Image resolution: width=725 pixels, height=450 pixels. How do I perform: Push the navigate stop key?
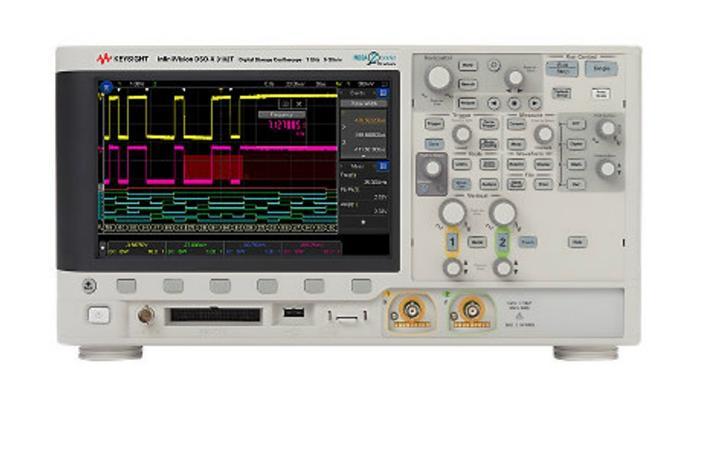coord(514,103)
